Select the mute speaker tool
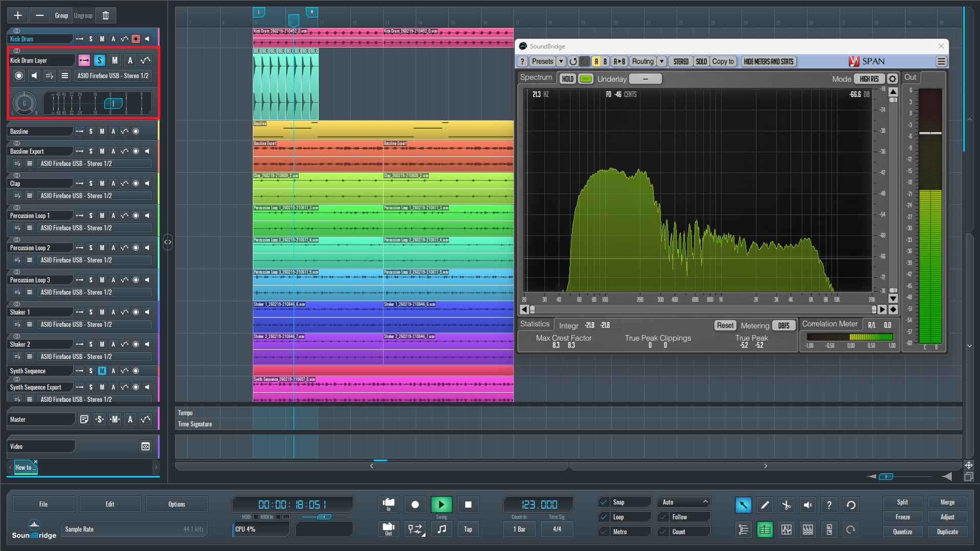The width and height of the screenshot is (980, 551). pyautogui.click(x=808, y=505)
